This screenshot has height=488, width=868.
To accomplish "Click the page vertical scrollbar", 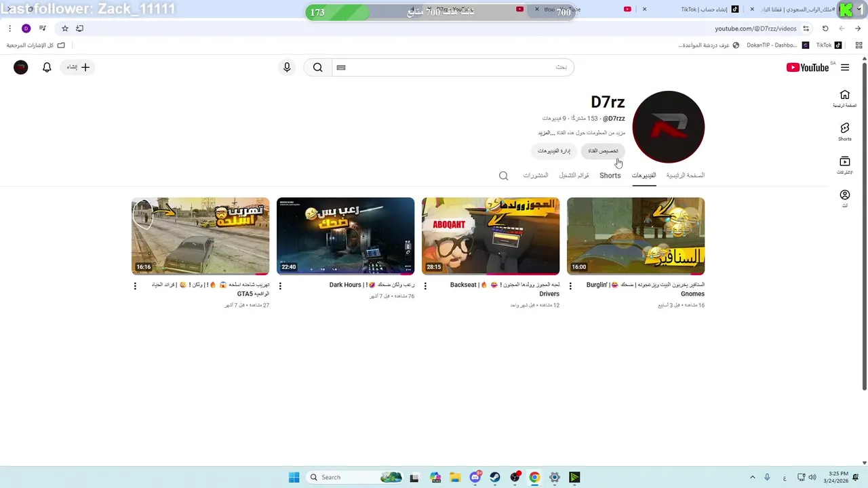I will 864,226.
